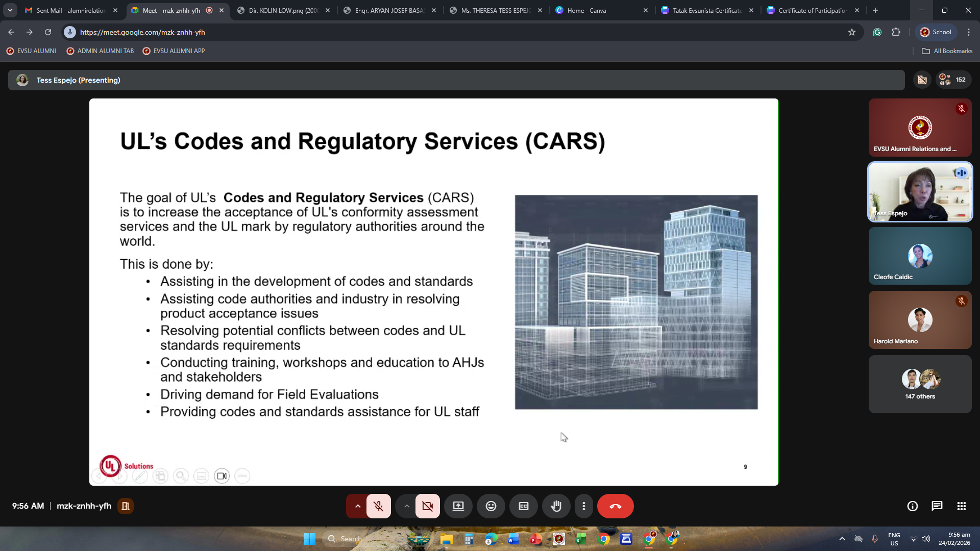The width and height of the screenshot is (980, 551).
Task: Toggle the muted microphone button
Action: 378,506
